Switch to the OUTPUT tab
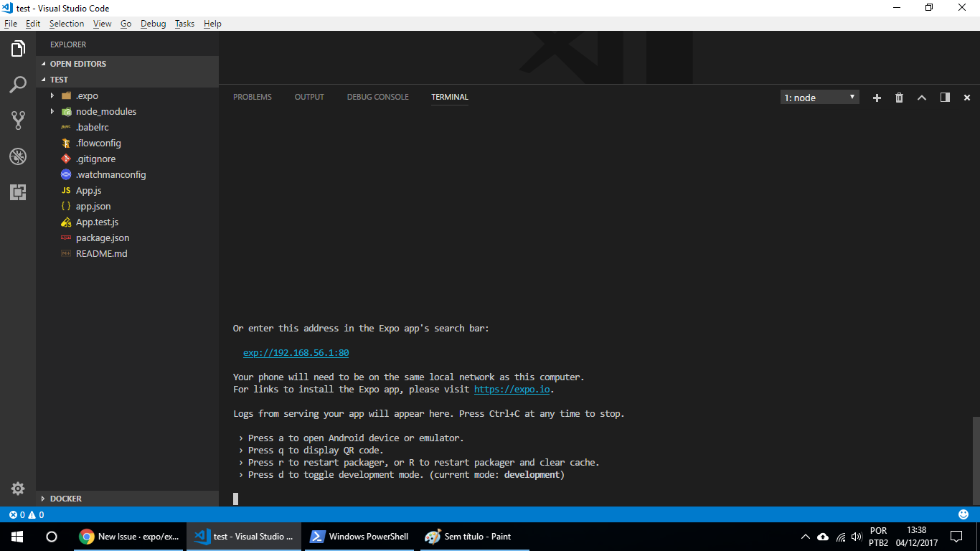 point(309,97)
